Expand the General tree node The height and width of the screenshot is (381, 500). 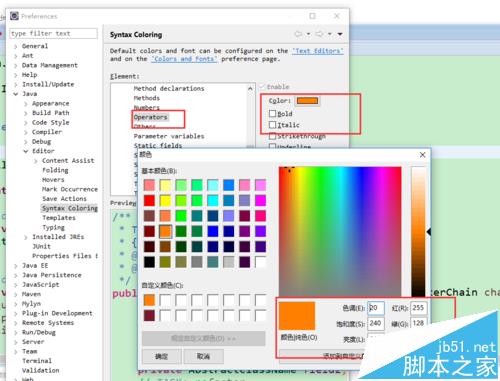(16, 46)
